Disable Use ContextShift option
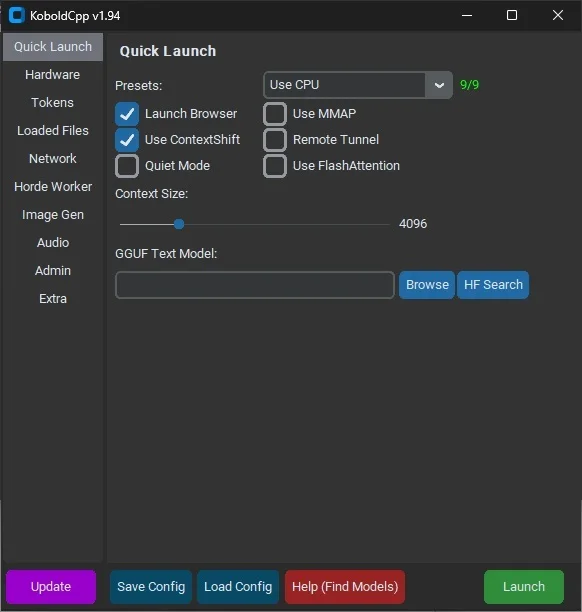 click(127, 140)
